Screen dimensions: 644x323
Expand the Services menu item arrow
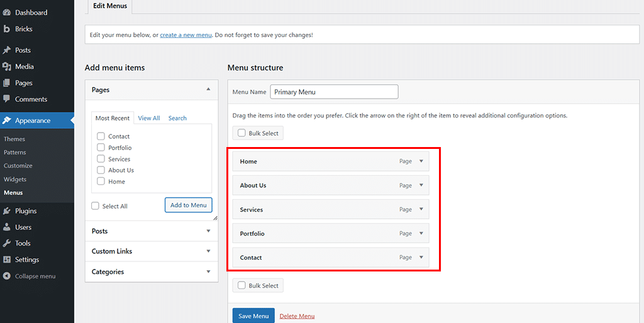point(421,209)
